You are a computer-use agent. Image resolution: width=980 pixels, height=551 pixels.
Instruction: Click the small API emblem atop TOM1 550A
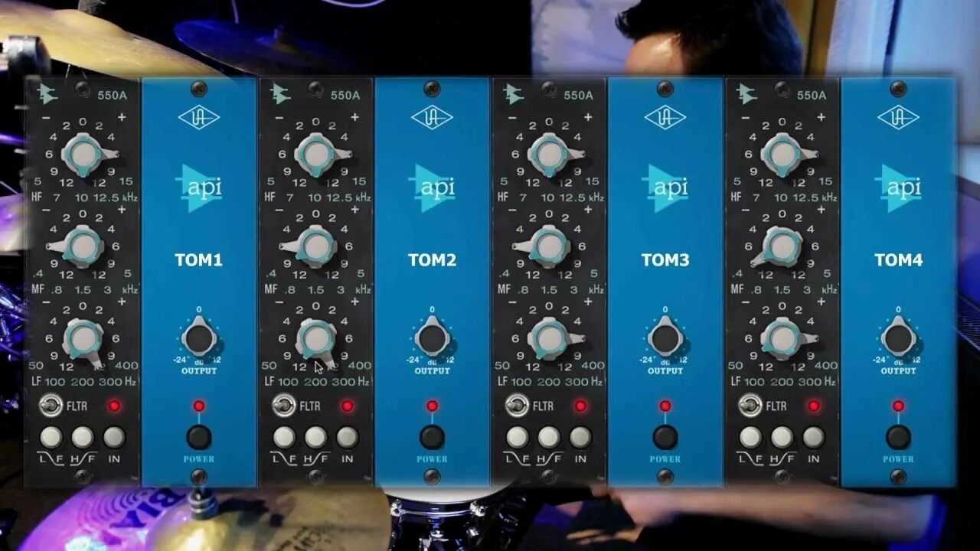coord(46,94)
